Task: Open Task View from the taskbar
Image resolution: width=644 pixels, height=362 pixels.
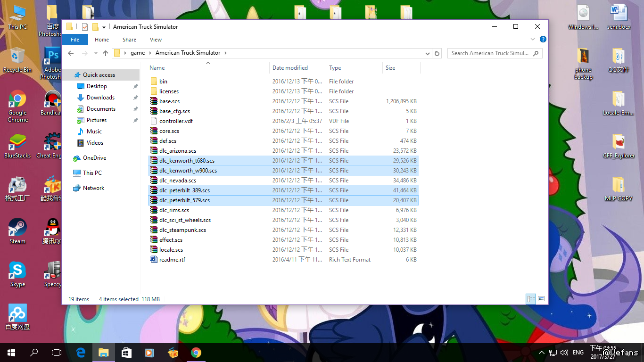Action: tap(57, 352)
